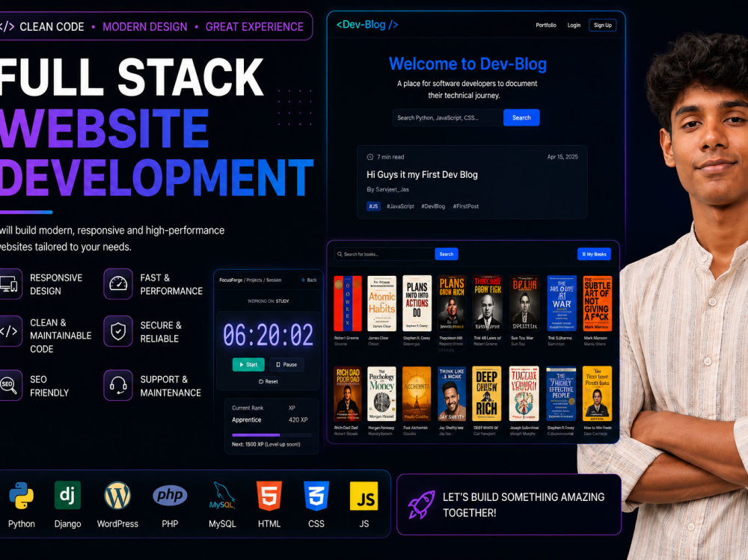Click the SEO magnifier icon
This screenshot has height=560, width=748.
tap(8, 385)
